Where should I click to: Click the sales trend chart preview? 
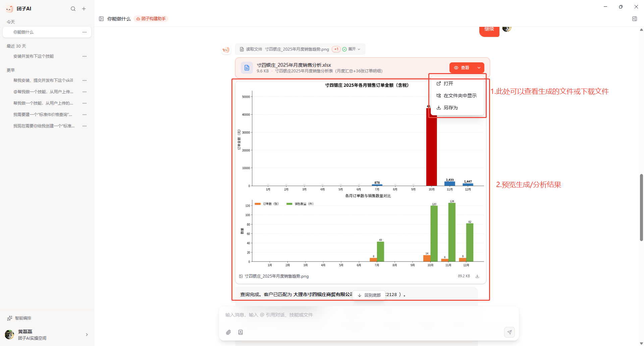(361, 175)
